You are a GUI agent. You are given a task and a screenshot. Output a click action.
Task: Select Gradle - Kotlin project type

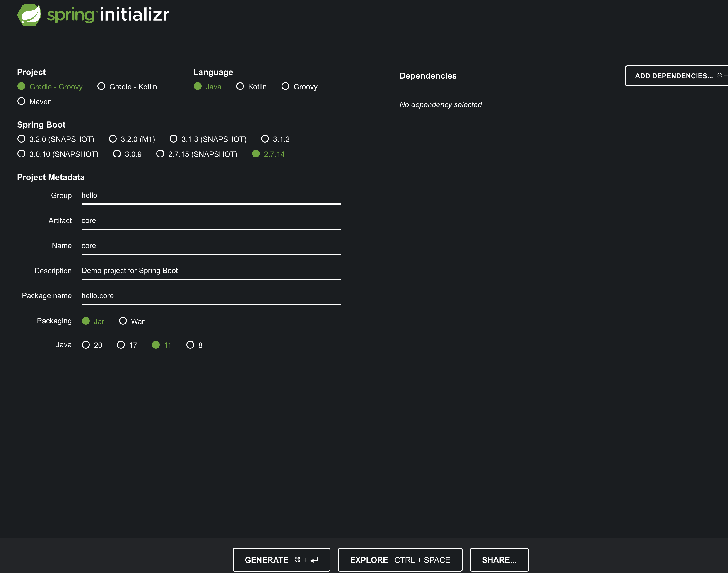pos(127,87)
